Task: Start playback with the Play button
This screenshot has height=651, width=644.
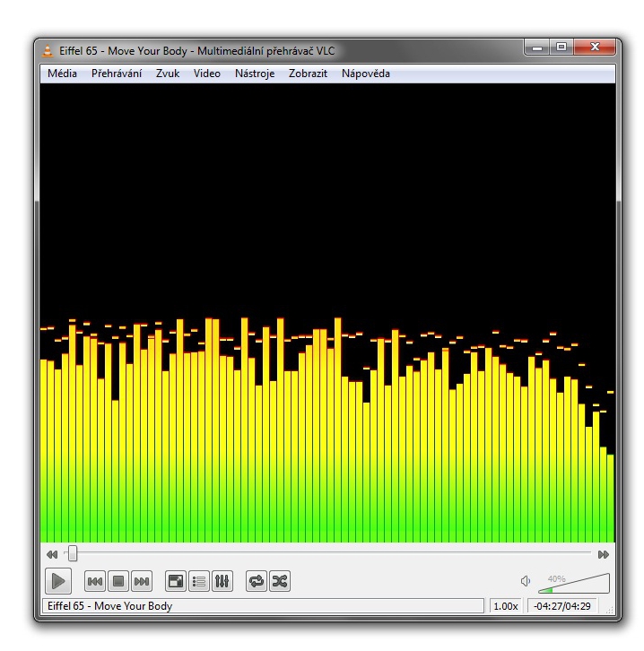Action: tap(58, 581)
